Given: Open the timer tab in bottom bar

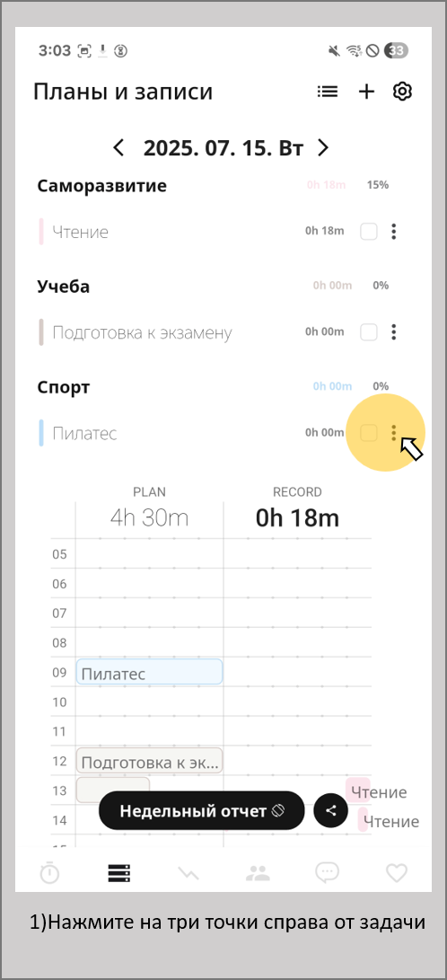Looking at the screenshot, I should click(x=49, y=872).
